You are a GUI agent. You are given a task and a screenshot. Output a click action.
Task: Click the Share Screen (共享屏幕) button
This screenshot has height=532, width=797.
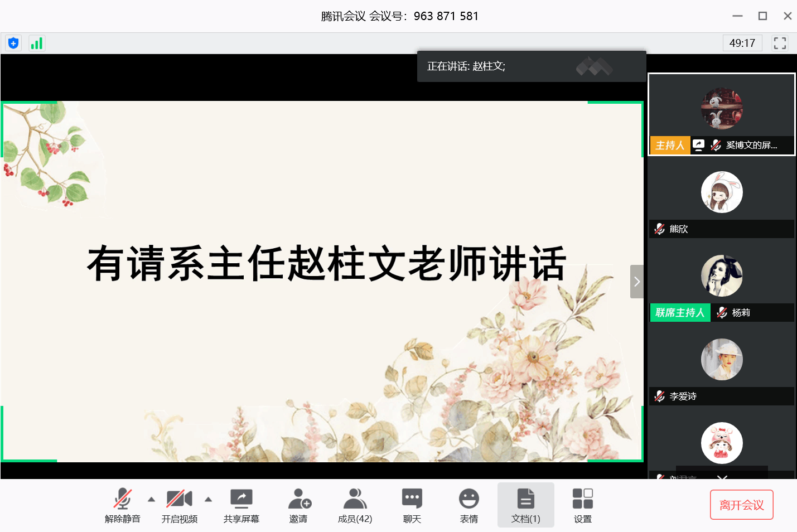click(x=241, y=505)
